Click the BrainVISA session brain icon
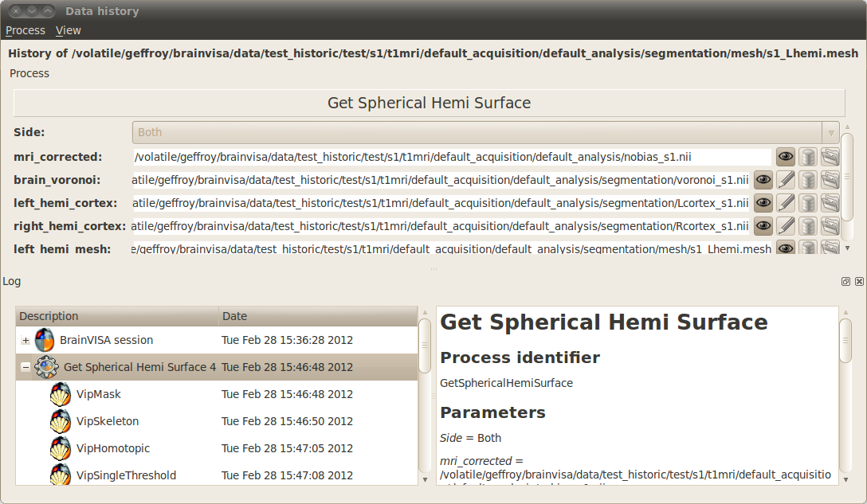This screenshot has width=867, height=504. (x=45, y=340)
